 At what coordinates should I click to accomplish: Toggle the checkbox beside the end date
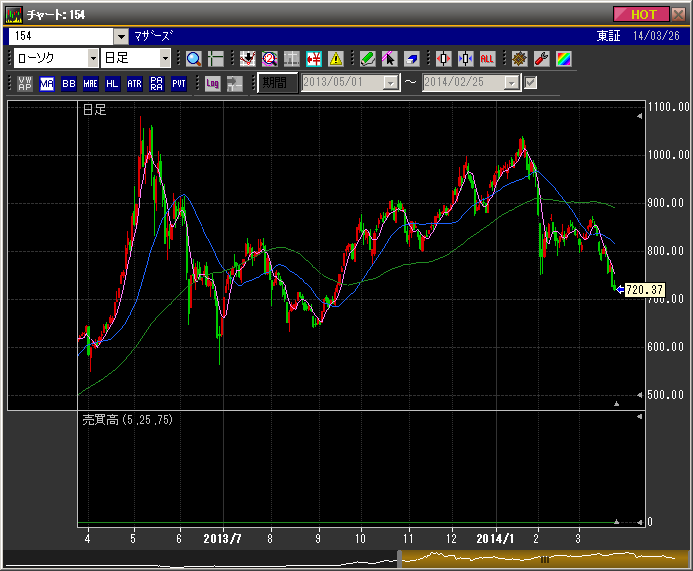(531, 83)
